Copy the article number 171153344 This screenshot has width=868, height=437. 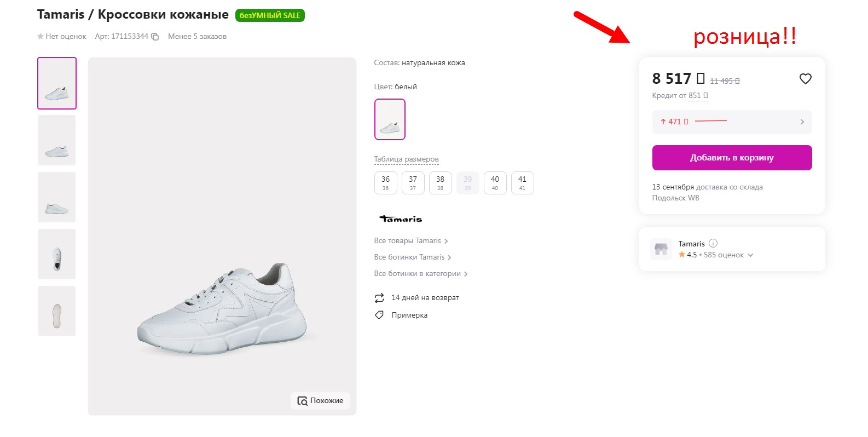155,37
